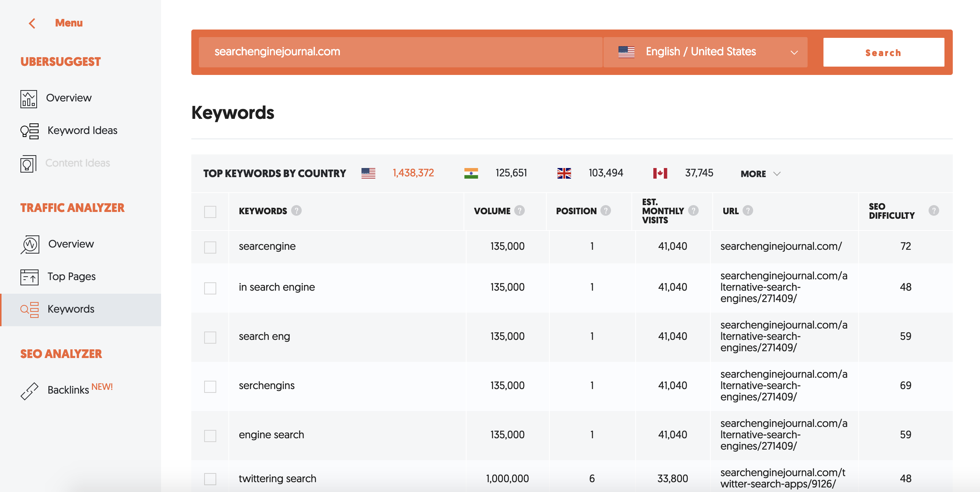Check the box for 'searcengine' row
The width and height of the screenshot is (980, 492).
(210, 247)
